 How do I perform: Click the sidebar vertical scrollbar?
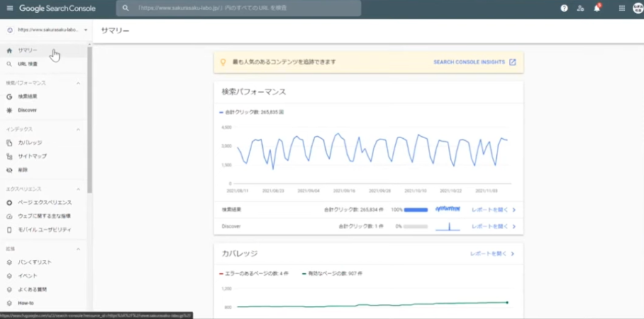tap(89, 119)
